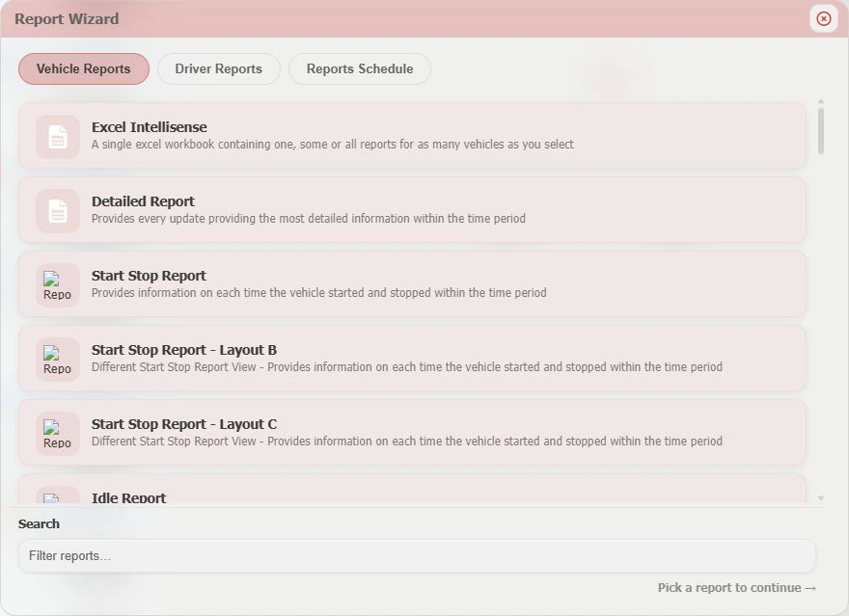The height and width of the screenshot is (616, 849).
Task: Focus the Filter reports search field
Action: tap(417, 556)
